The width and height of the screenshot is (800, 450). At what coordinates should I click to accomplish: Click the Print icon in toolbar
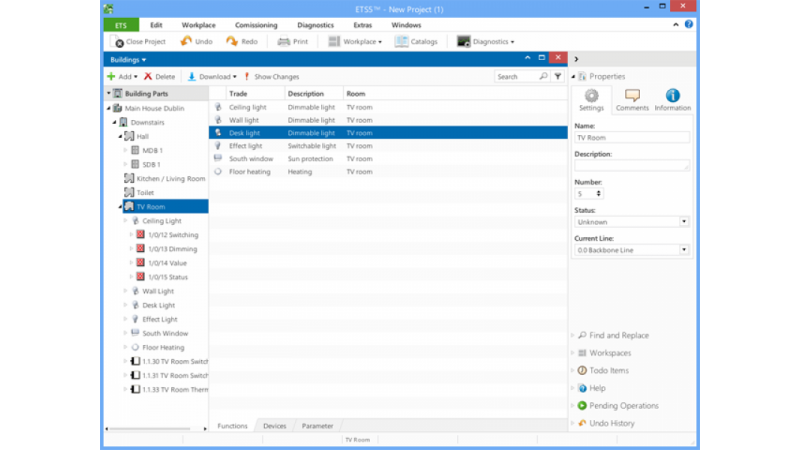284,42
